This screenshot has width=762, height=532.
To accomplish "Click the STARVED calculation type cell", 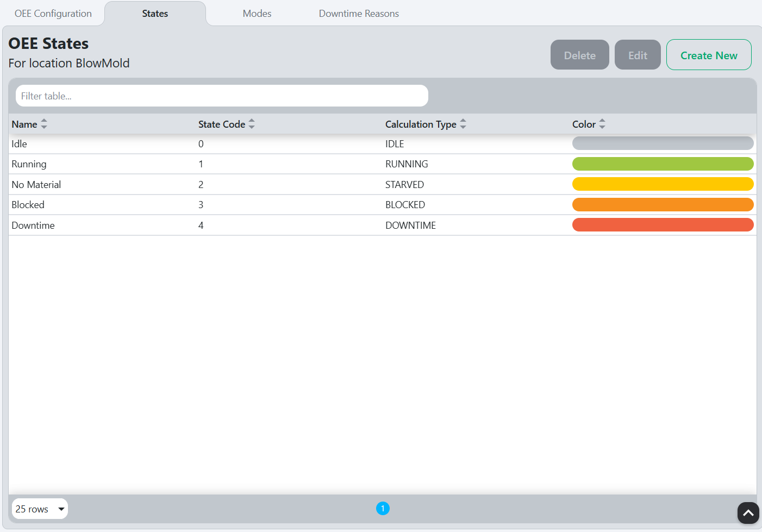I will tap(404, 185).
